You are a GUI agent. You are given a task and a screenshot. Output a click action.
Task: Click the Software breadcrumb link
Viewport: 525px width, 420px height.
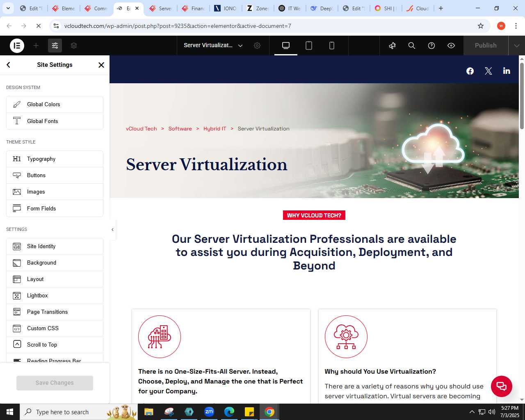pos(180,129)
